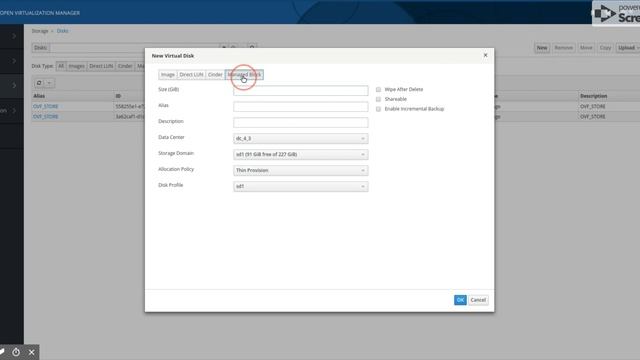Open the Upload dropdown button
The image size is (640, 360).
(628, 48)
